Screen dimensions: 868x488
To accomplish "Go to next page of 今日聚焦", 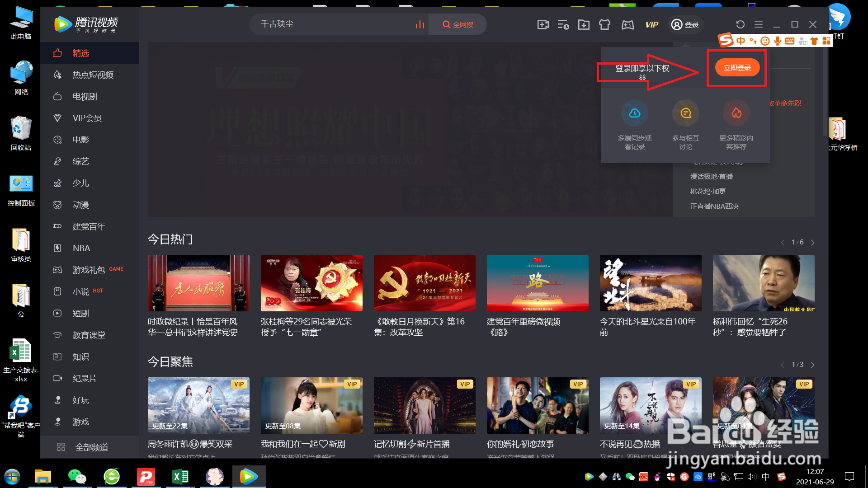I will click(812, 365).
